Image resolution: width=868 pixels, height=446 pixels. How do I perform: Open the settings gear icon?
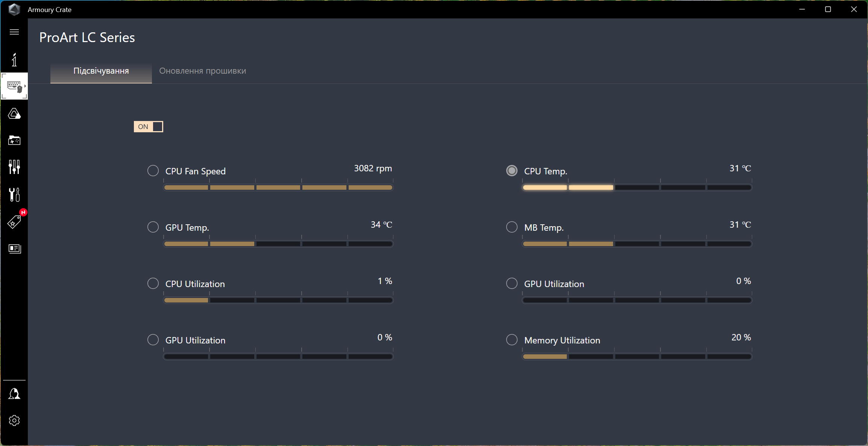click(x=14, y=420)
